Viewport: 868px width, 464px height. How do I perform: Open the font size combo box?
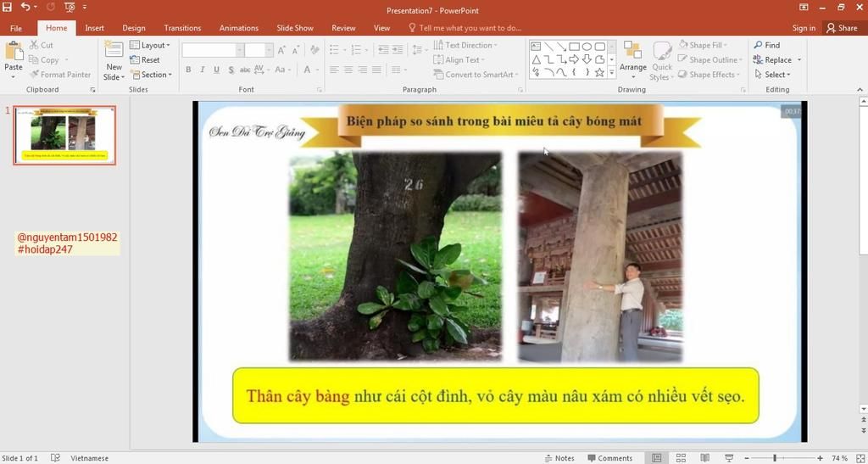259,50
